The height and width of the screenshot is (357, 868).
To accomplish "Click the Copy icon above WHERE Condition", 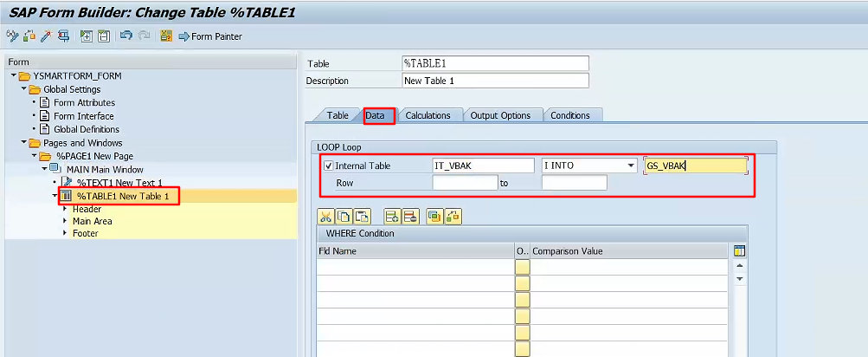I will point(344,217).
